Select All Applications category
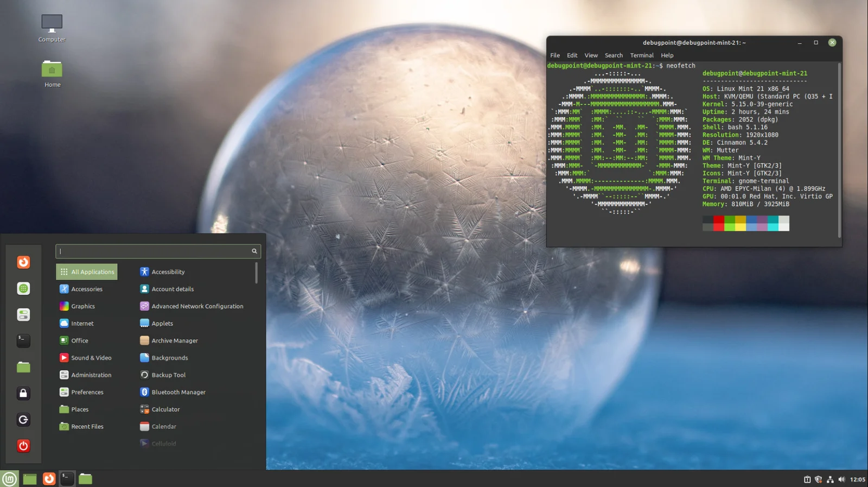The height and width of the screenshot is (487, 868). point(87,272)
